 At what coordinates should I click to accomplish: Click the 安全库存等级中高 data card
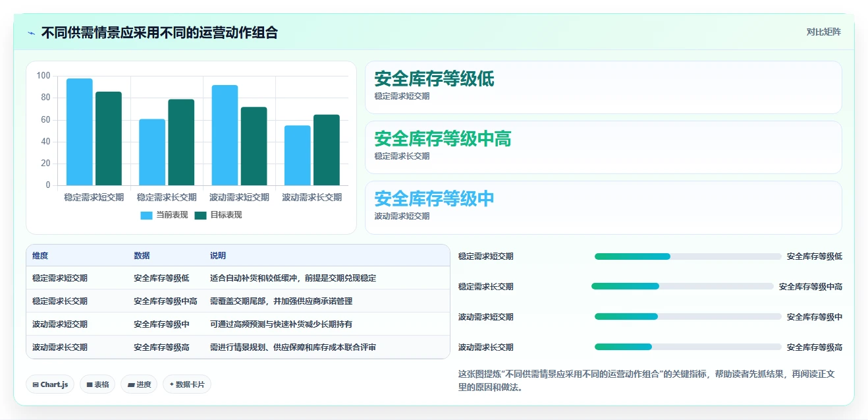click(x=603, y=147)
